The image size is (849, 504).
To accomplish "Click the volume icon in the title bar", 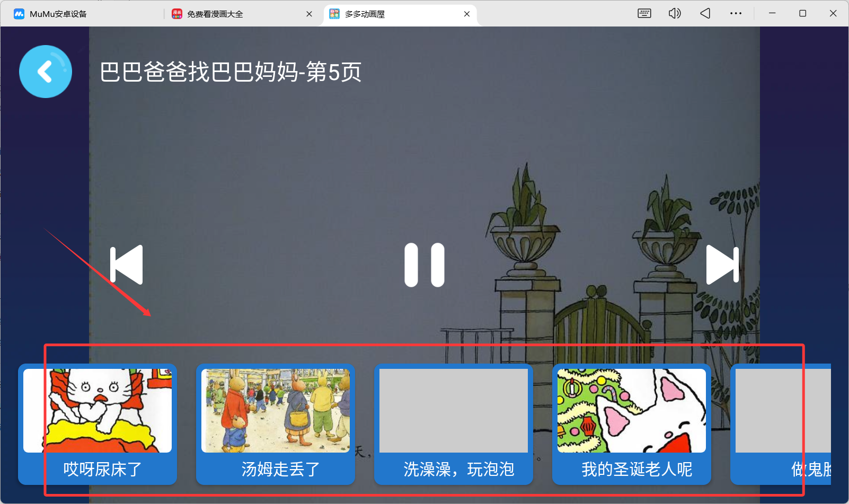I will 675,13.
